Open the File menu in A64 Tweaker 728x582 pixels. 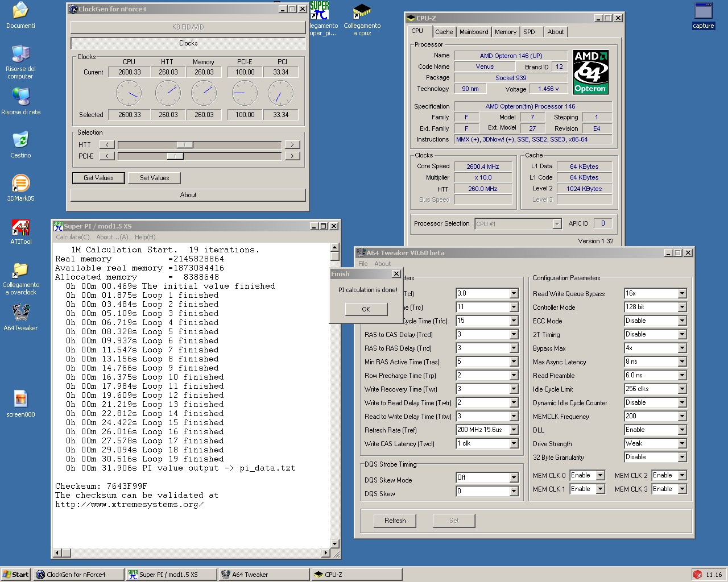click(363, 264)
